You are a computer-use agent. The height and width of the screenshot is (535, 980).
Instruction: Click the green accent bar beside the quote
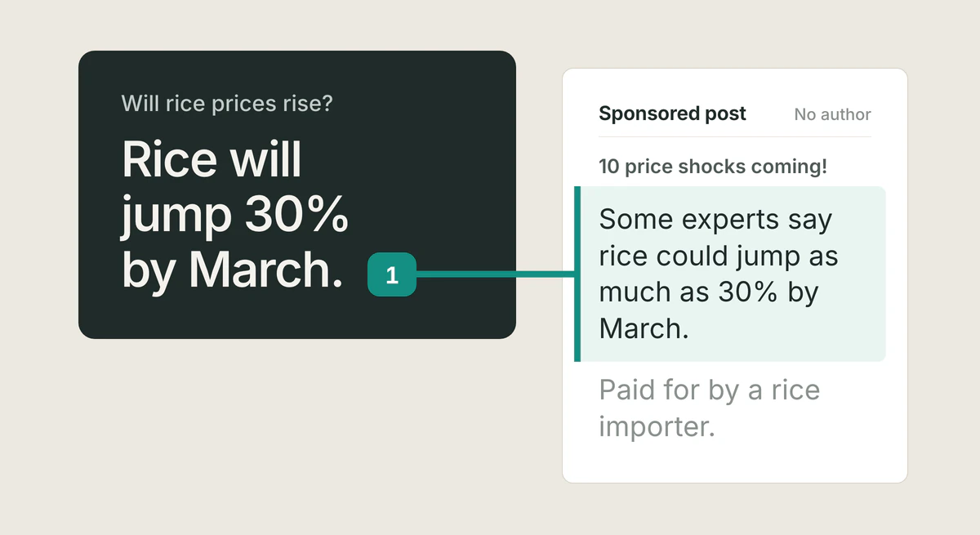[577, 274]
